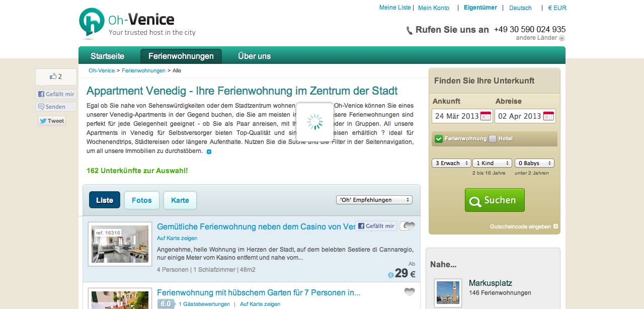Click the Oh-Venice logo icon

coord(92,23)
